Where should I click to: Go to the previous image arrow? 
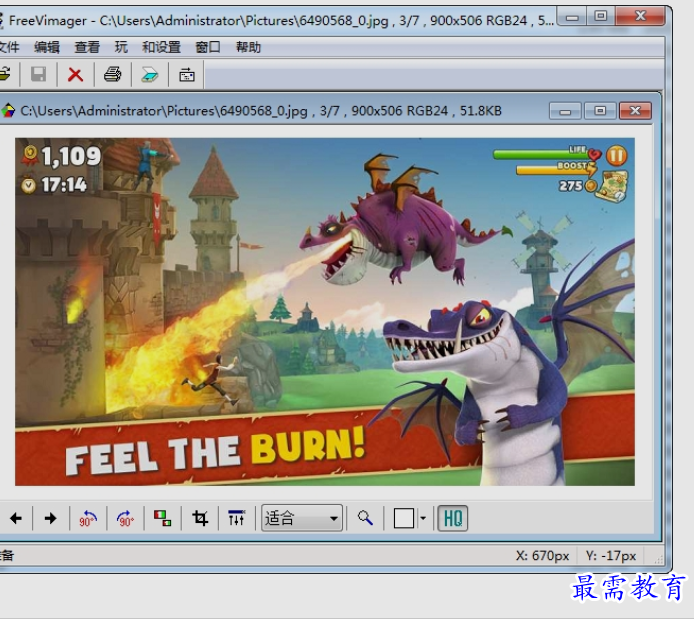click(x=16, y=518)
